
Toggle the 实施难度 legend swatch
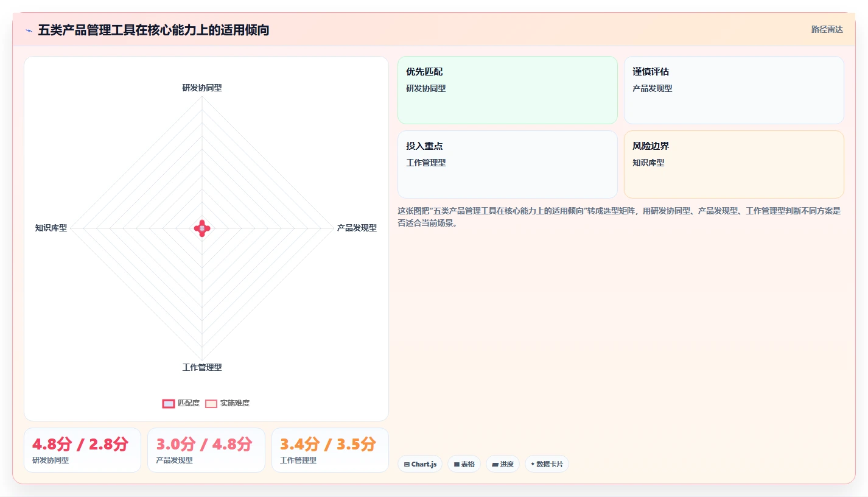[x=211, y=403]
